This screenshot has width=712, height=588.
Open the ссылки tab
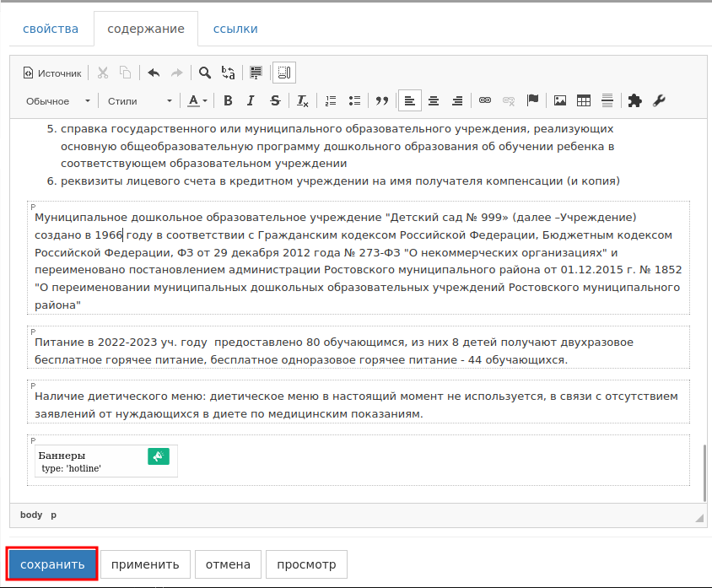[x=235, y=29]
